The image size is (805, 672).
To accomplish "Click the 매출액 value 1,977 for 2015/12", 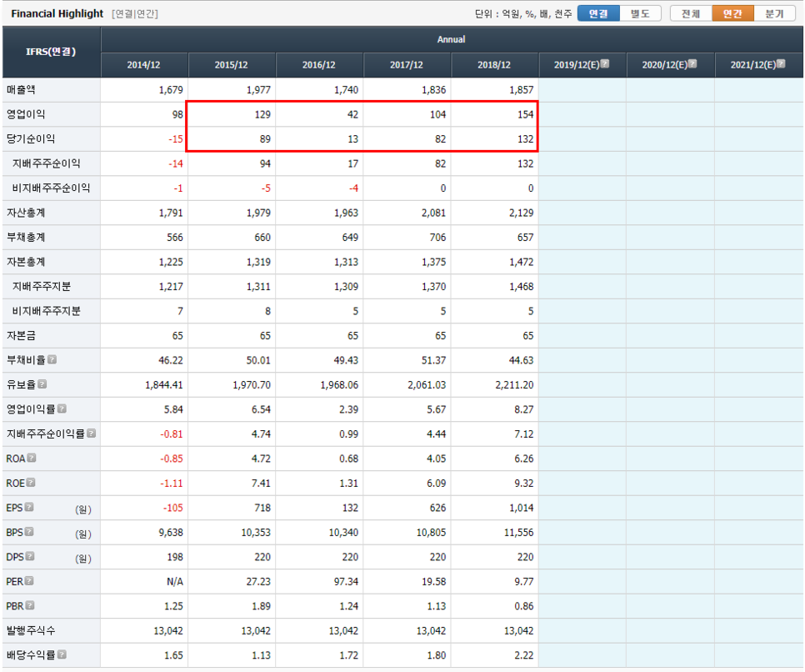I will (258, 89).
